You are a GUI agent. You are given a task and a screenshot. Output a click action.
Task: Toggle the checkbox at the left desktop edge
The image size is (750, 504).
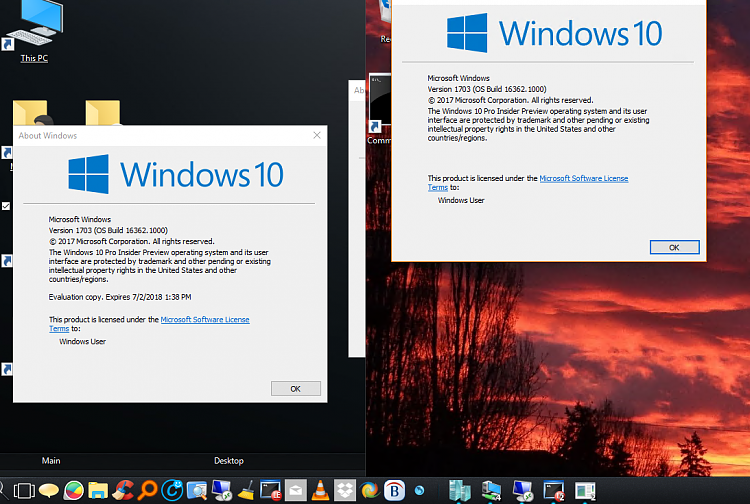pos(6,206)
